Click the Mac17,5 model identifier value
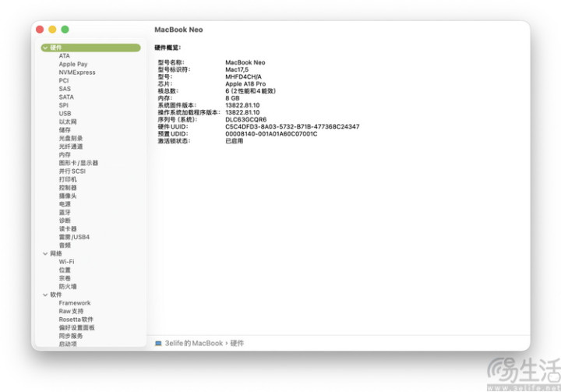The height and width of the screenshot is (392, 561). coord(237,69)
